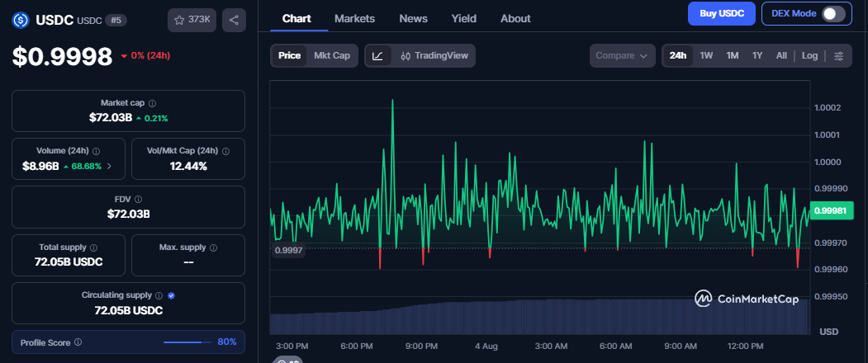Click the USD axis currency label
Screen dimensions: 868x363
(828, 332)
